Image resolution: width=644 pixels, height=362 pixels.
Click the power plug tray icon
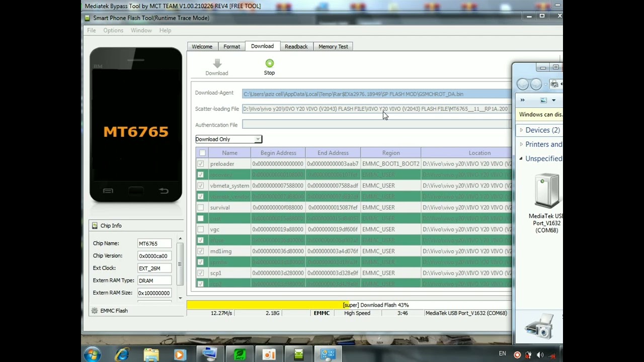tap(529, 355)
